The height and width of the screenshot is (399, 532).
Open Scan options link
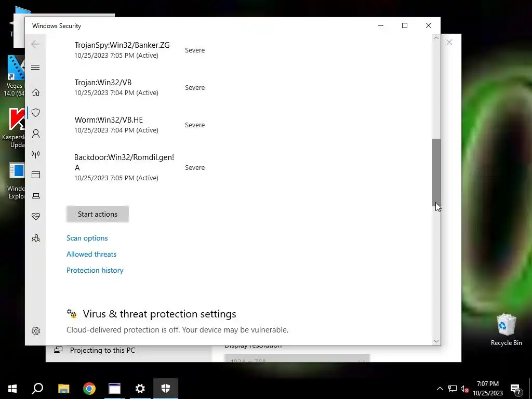pos(87,238)
